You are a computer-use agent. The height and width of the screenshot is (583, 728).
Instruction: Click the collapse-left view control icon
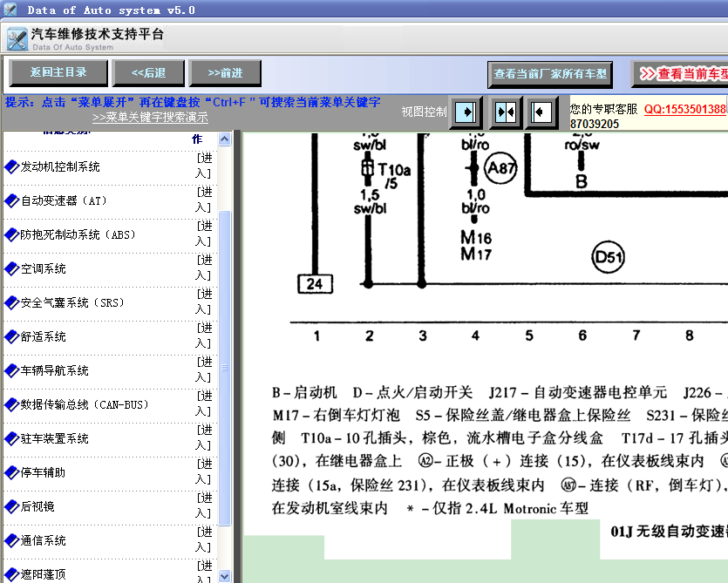[541, 112]
